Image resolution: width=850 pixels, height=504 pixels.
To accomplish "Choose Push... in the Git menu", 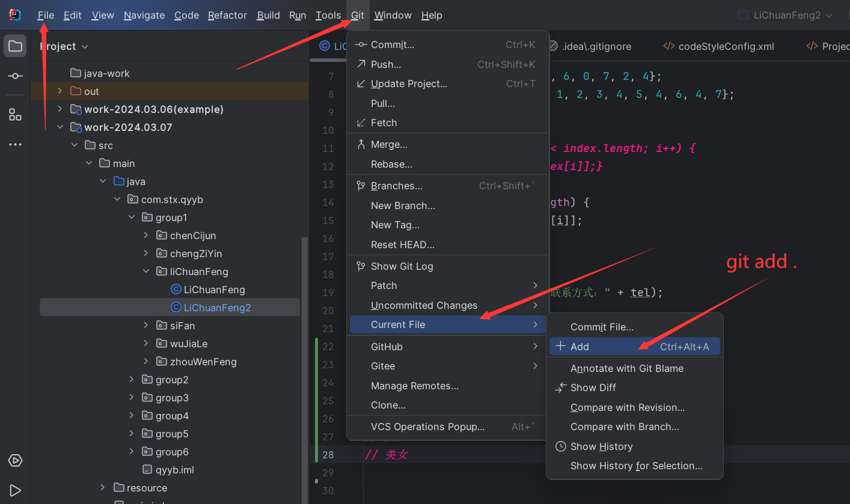I will coord(448,64).
